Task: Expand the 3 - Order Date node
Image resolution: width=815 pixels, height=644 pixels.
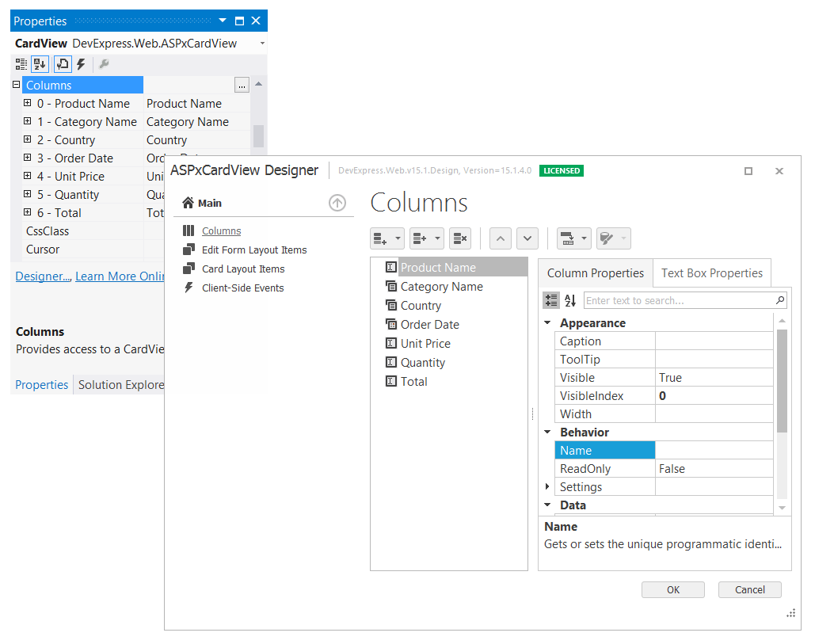Action: (28, 158)
